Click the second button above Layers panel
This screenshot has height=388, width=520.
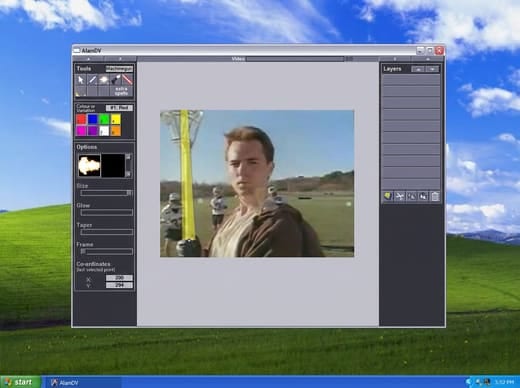tap(428, 59)
